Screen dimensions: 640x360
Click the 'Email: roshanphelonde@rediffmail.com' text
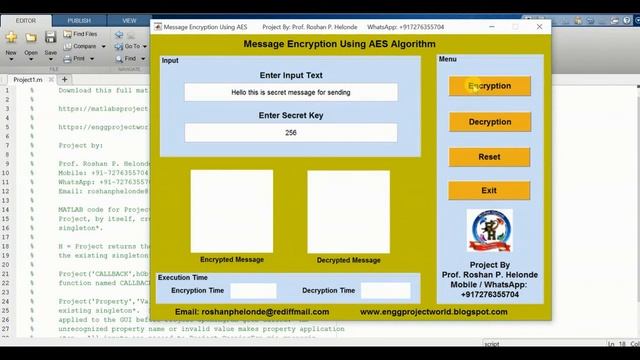tap(252, 312)
